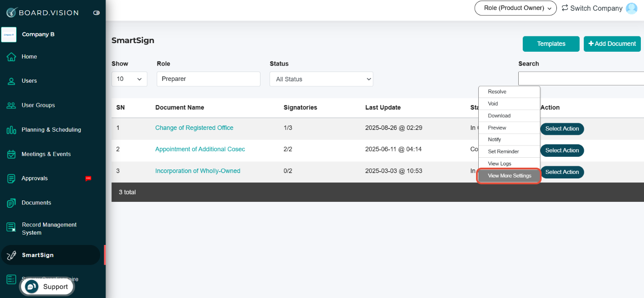Viewport: 644px width, 298px height.
Task: Select Action for Change of Registered Office
Action: coord(562,129)
